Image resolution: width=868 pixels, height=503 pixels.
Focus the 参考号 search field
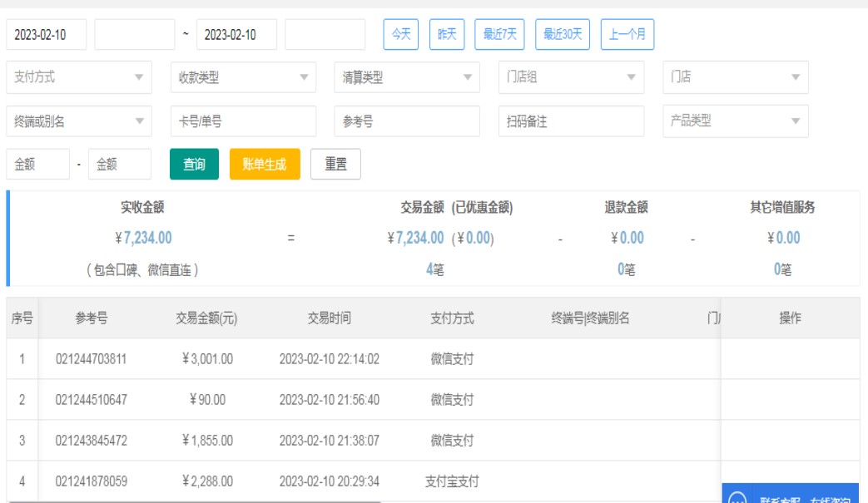(x=407, y=121)
